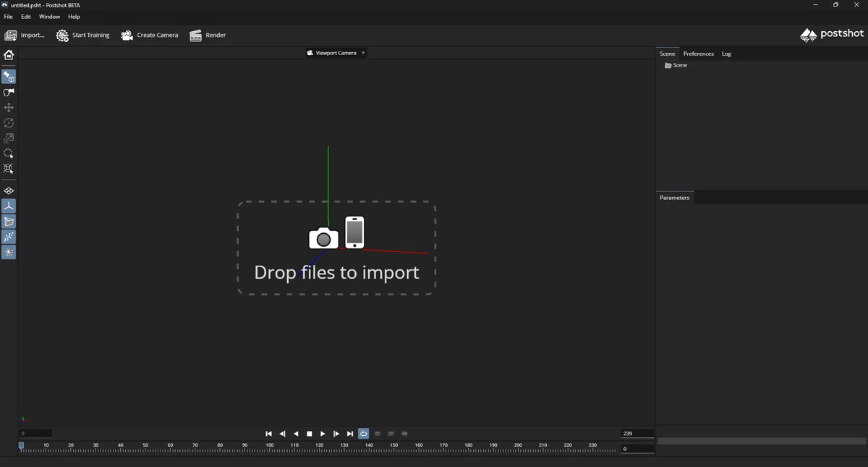Click the middle greyed keyframe icon
868x467 pixels.
pos(391,434)
